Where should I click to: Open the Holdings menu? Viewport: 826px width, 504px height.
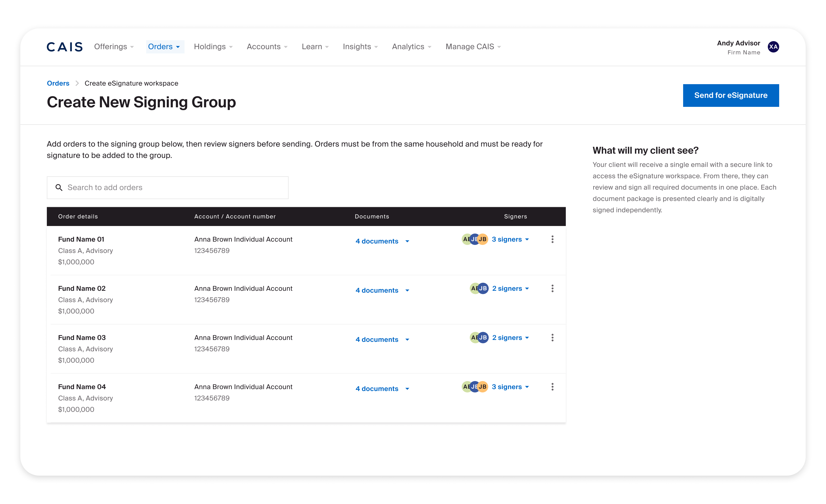tap(213, 47)
